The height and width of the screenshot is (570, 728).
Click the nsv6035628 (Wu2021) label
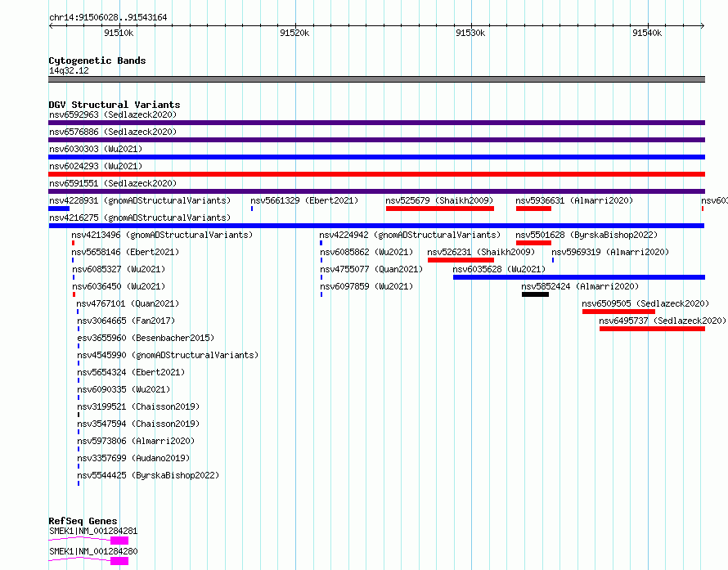(x=499, y=269)
